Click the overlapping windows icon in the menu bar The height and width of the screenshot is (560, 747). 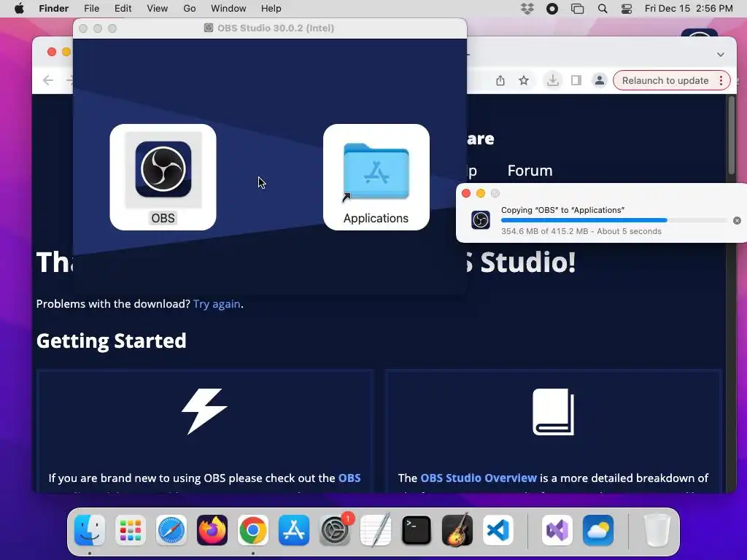click(x=578, y=9)
